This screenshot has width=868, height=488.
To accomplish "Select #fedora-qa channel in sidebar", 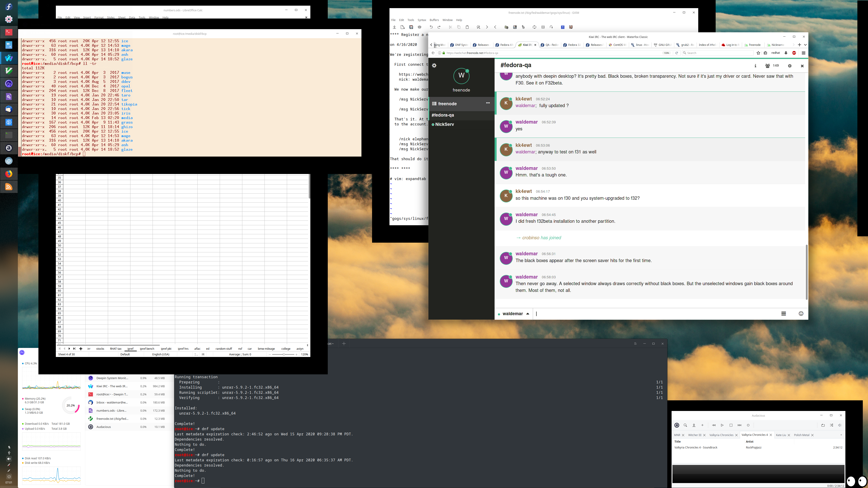I will [443, 115].
